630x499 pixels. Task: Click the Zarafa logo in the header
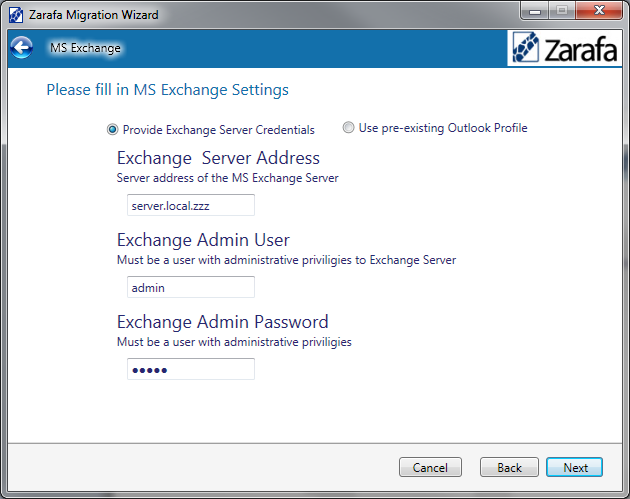click(564, 48)
